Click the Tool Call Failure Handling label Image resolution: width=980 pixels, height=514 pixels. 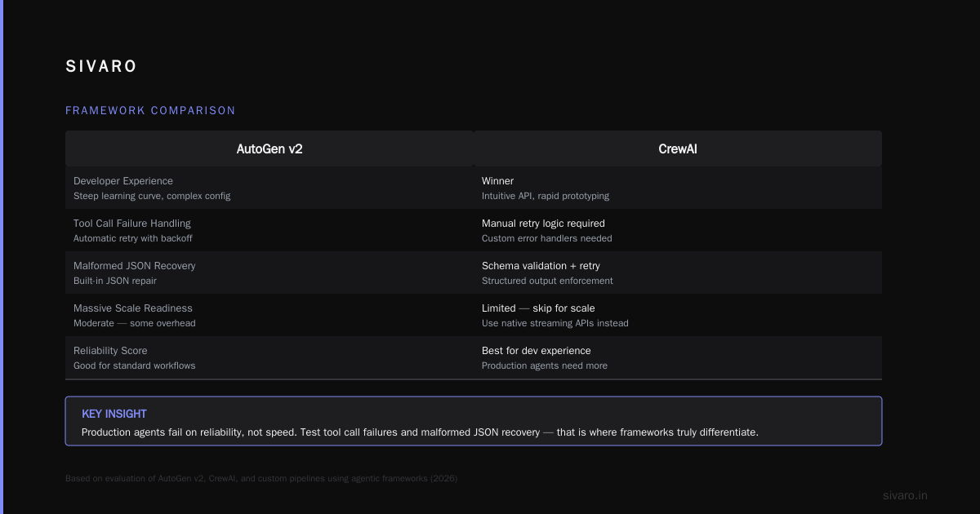(x=132, y=224)
